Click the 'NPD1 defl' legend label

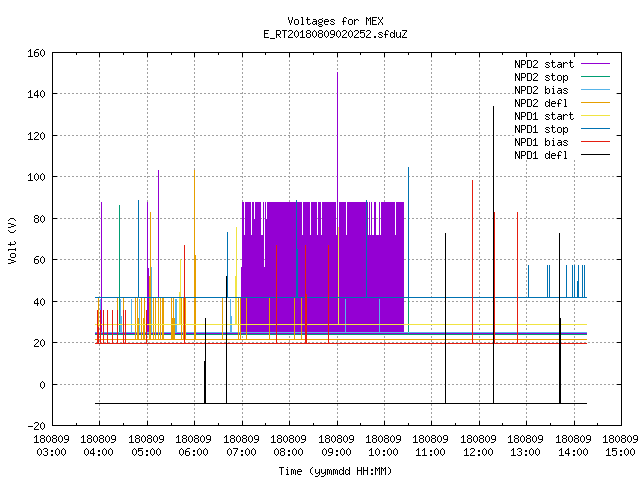[x=541, y=156]
